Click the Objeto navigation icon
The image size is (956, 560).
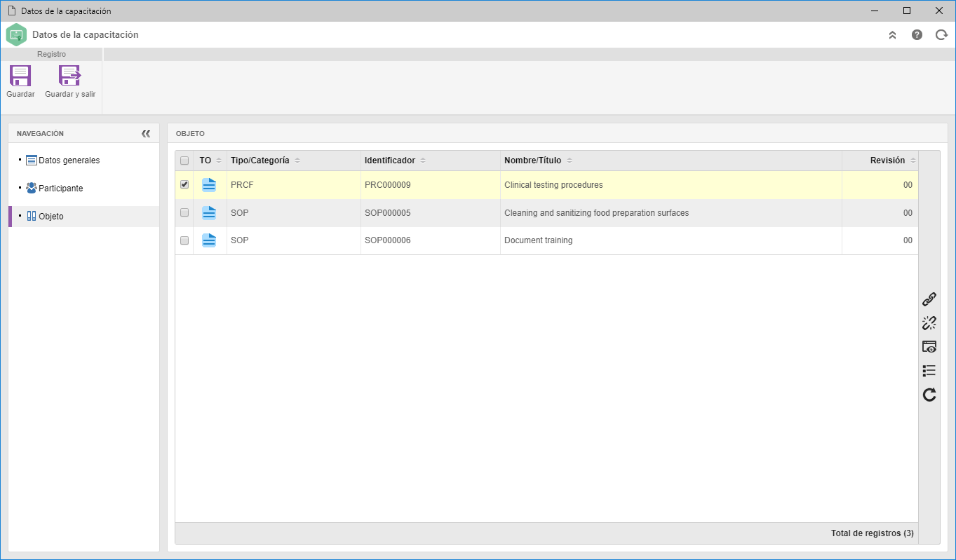pos(31,216)
